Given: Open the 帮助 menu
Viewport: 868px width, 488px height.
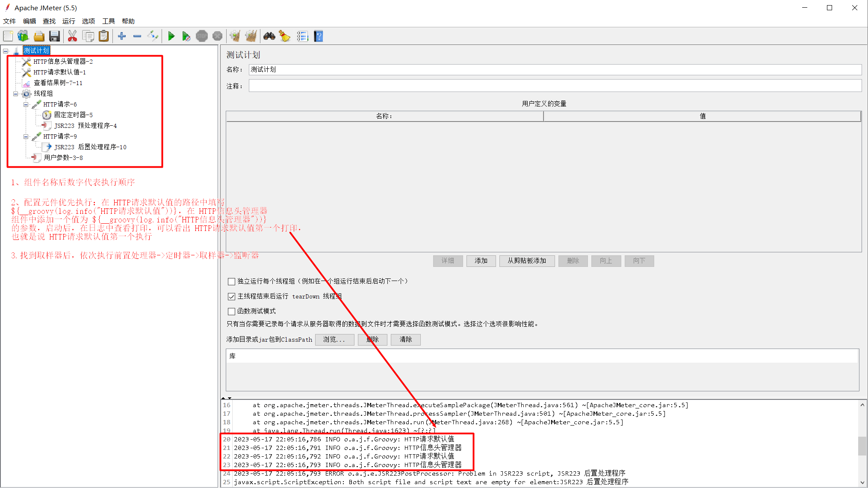Looking at the screenshot, I should pos(128,21).
